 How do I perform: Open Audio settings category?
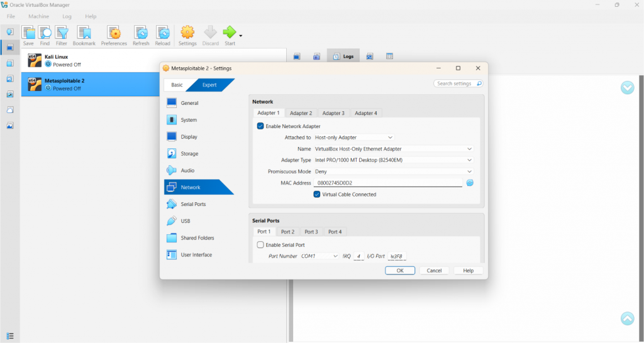[x=197, y=170]
